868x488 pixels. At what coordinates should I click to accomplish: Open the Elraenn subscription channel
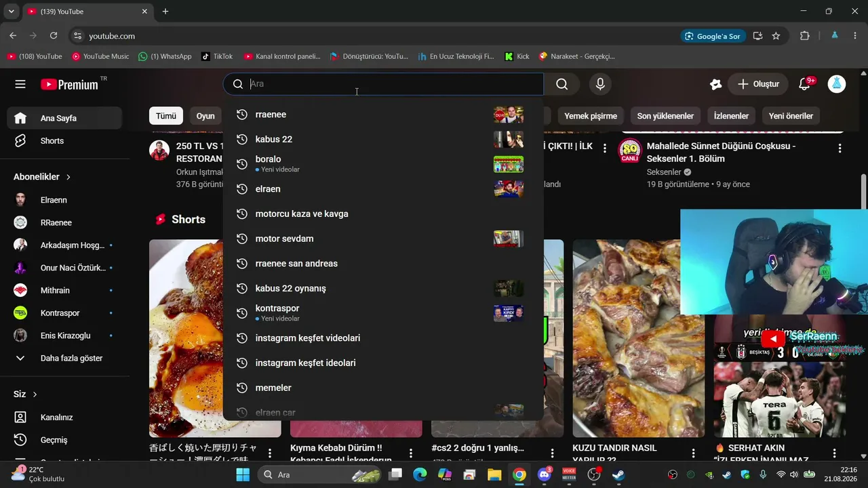tap(65, 200)
